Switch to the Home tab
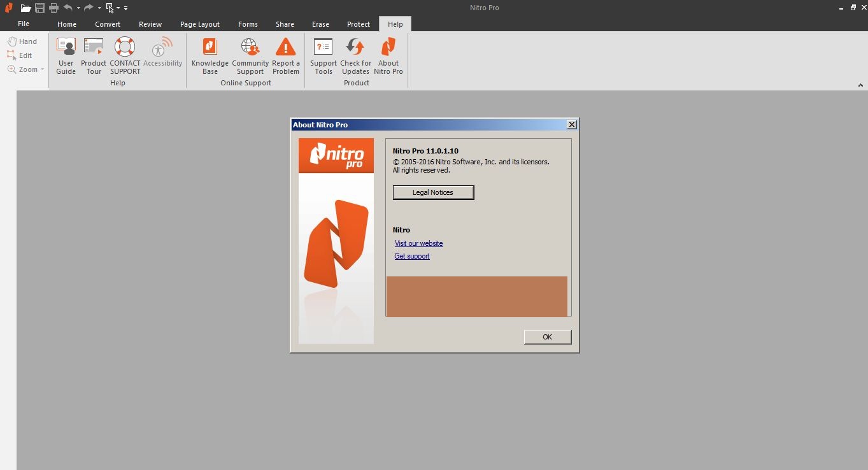Screen dimensions: 868x470 [67, 24]
